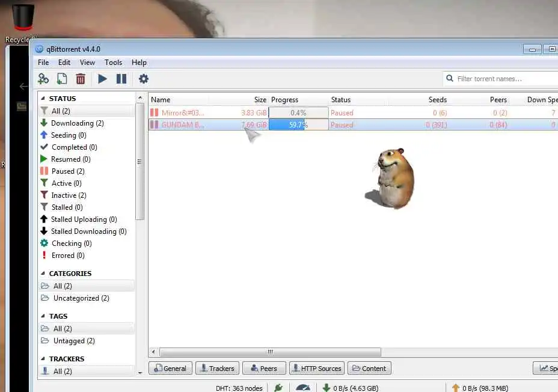
Task: Select All (2) under CATEGORIES
Action: click(x=87, y=286)
